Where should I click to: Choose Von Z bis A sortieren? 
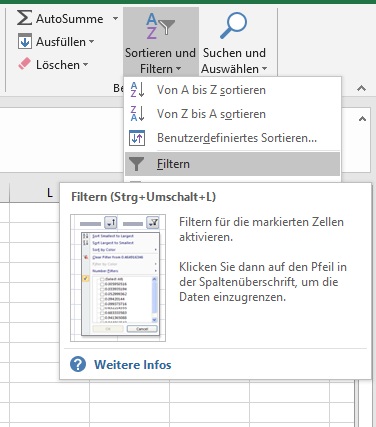pos(233,114)
